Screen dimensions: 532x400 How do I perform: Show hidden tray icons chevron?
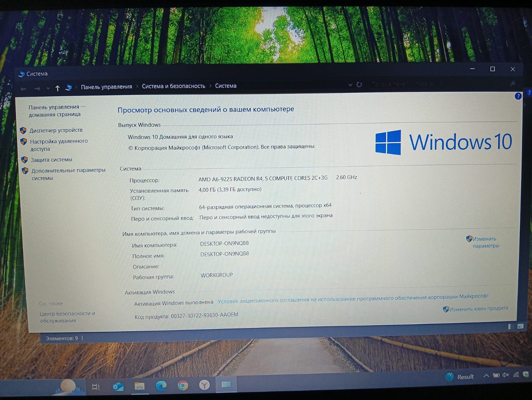[486, 376]
